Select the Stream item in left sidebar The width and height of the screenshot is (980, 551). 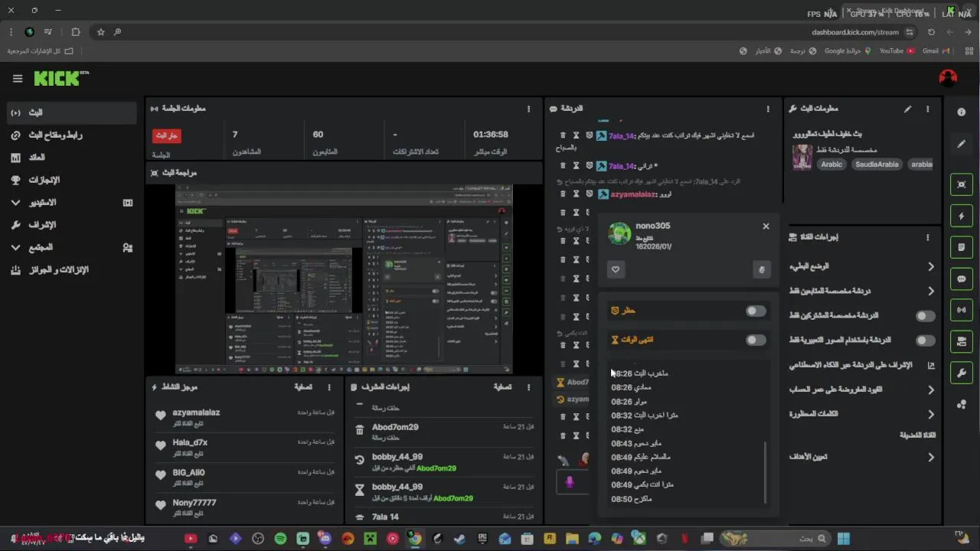point(72,112)
